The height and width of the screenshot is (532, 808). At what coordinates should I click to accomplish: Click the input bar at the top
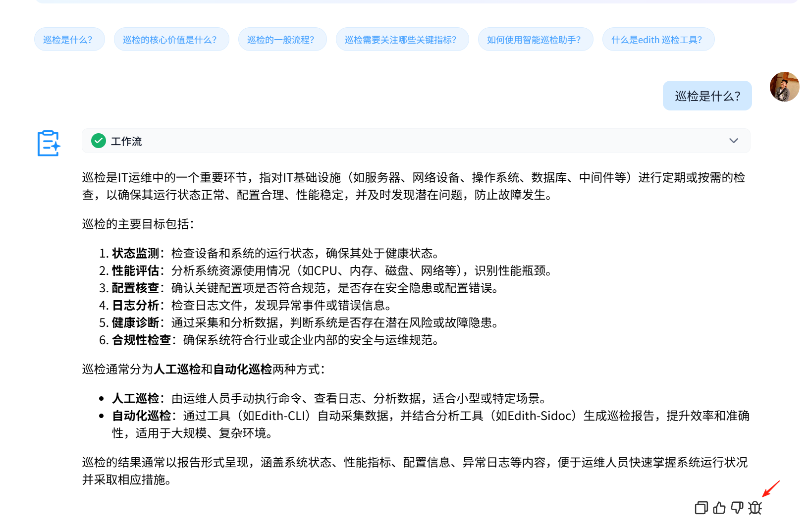(x=404, y=2)
